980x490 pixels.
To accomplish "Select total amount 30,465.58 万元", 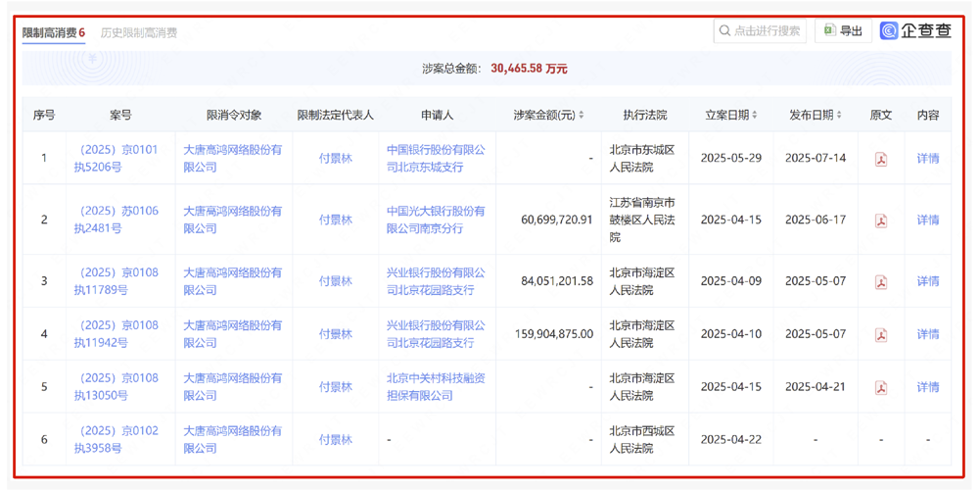I will [529, 69].
